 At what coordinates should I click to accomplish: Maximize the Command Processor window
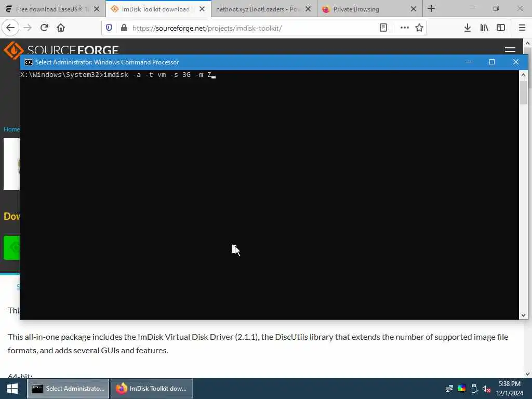(492, 62)
